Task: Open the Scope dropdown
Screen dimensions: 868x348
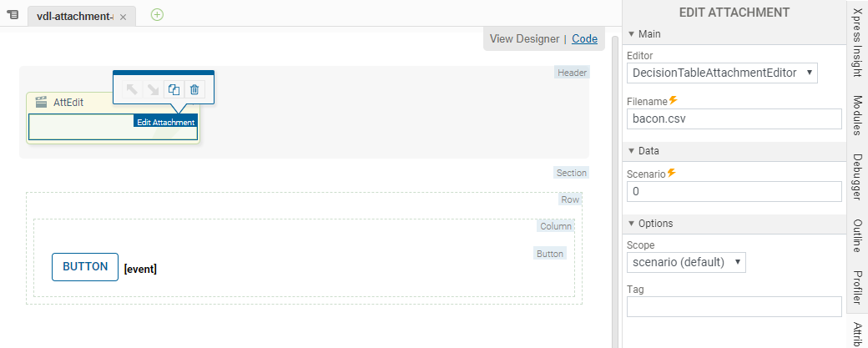Action: [686, 262]
